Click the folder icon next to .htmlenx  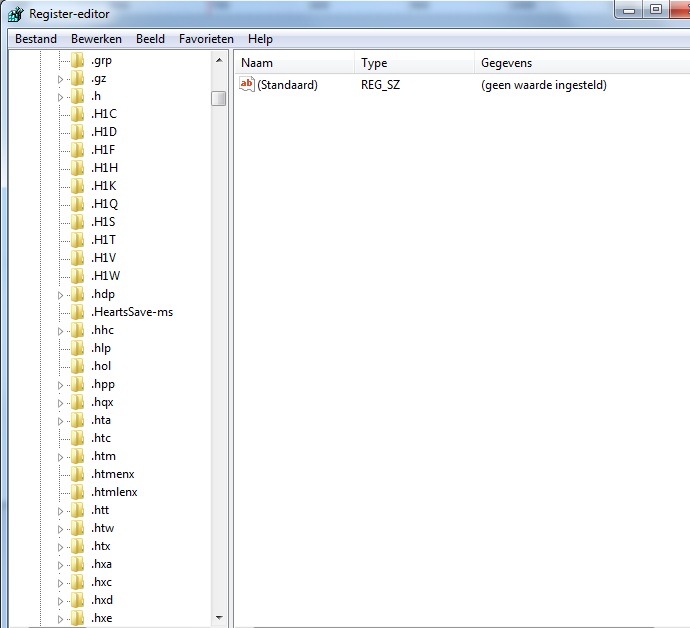click(x=77, y=492)
